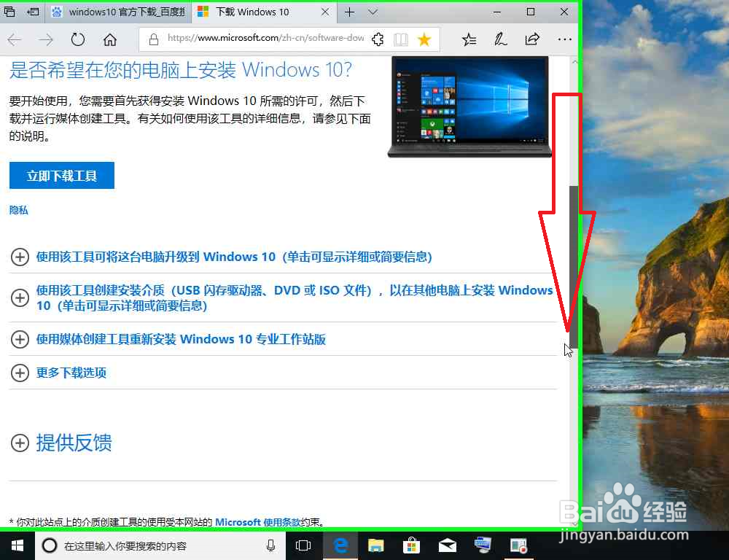Open Microsoft Store from taskbar
The width and height of the screenshot is (729, 560).
coord(411,545)
